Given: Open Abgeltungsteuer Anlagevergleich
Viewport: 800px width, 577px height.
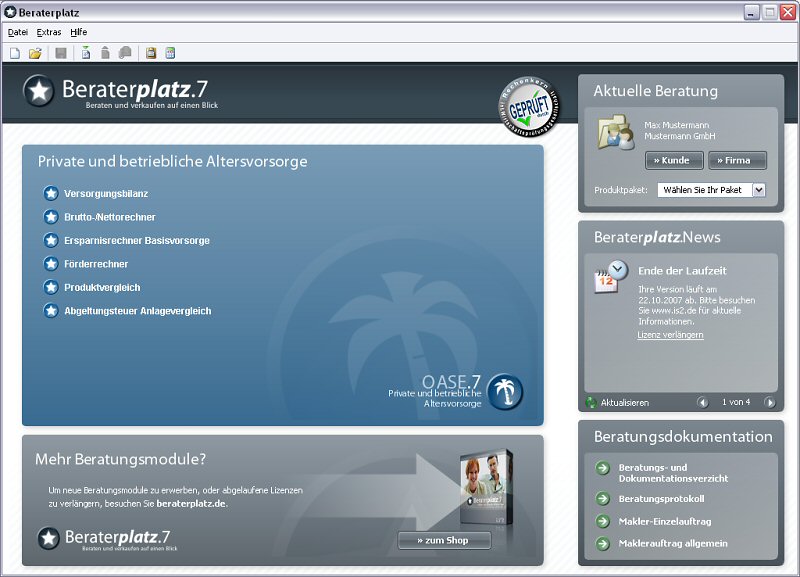Looking at the screenshot, I should tap(138, 311).
